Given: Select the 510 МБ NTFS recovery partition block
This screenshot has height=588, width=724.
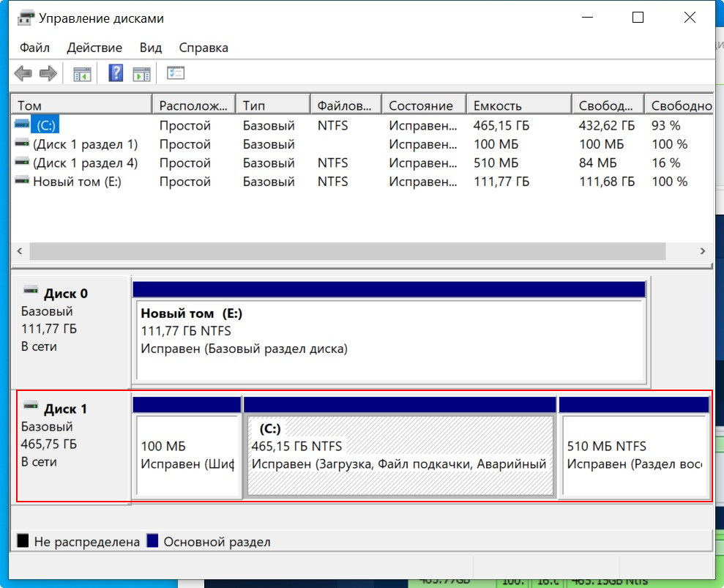Looking at the screenshot, I should 634,455.
